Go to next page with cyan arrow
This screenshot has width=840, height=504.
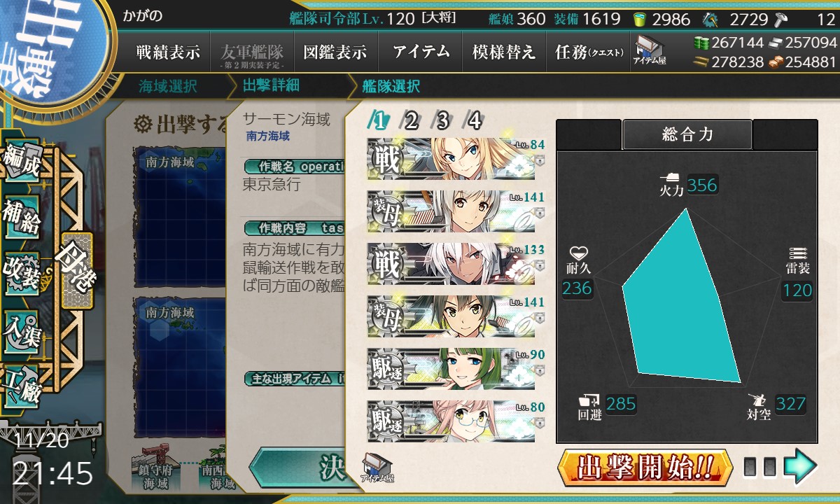coord(800,467)
